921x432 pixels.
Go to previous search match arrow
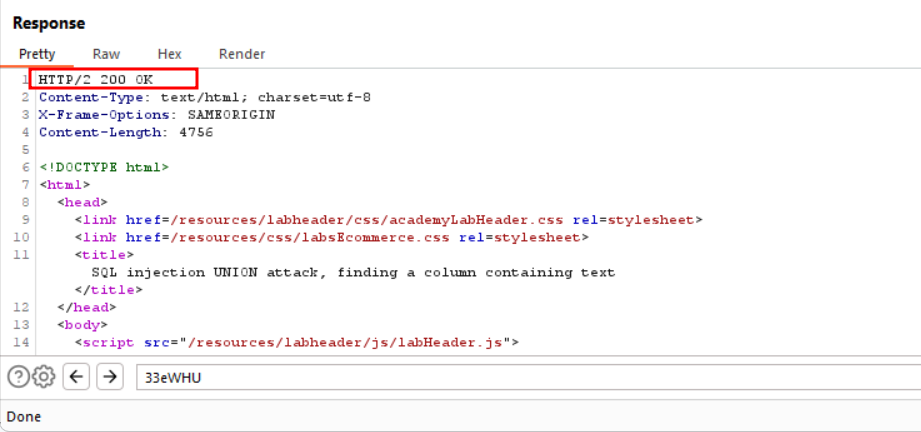tap(76, 377)
